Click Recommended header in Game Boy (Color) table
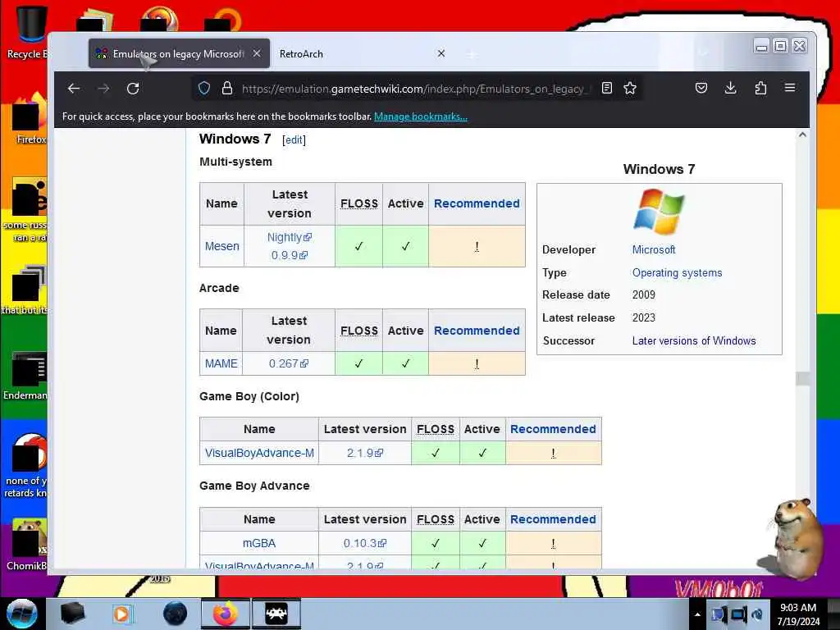This screenshot has width=840, height=630. (553, 429)
